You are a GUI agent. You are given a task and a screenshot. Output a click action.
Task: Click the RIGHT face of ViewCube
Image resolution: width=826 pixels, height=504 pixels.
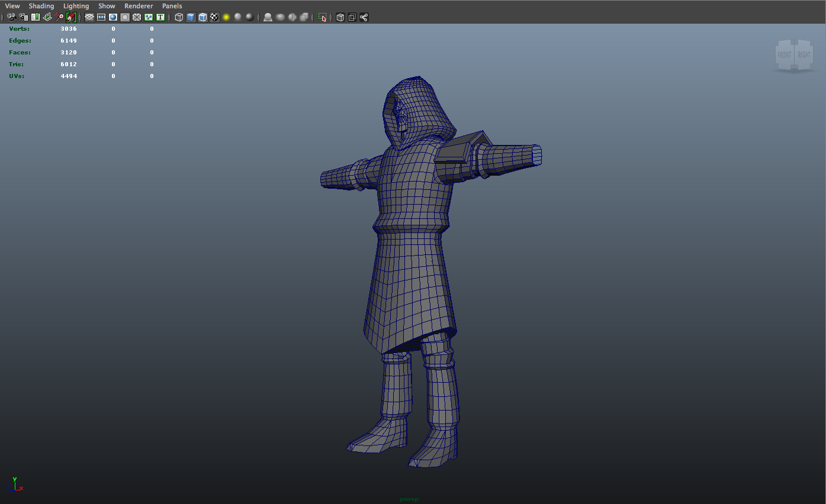click(804, 55)
